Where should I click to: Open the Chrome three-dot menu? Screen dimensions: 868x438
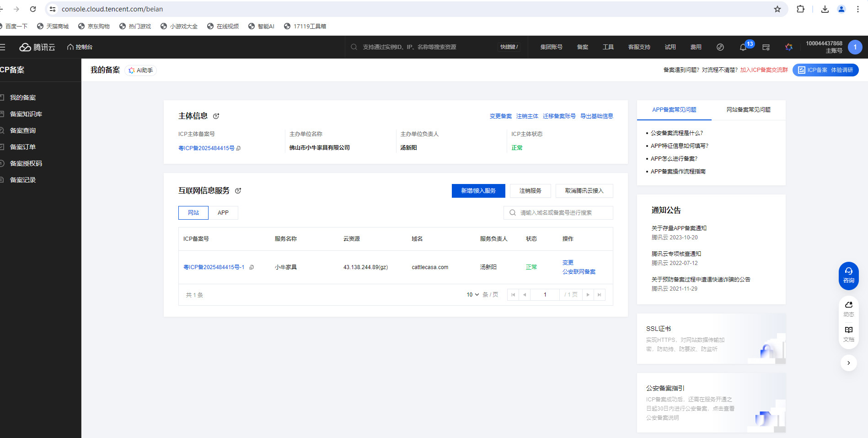click(x=858, y=9)
